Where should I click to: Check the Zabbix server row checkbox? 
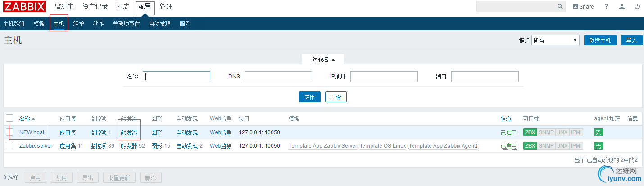[9, 145]
